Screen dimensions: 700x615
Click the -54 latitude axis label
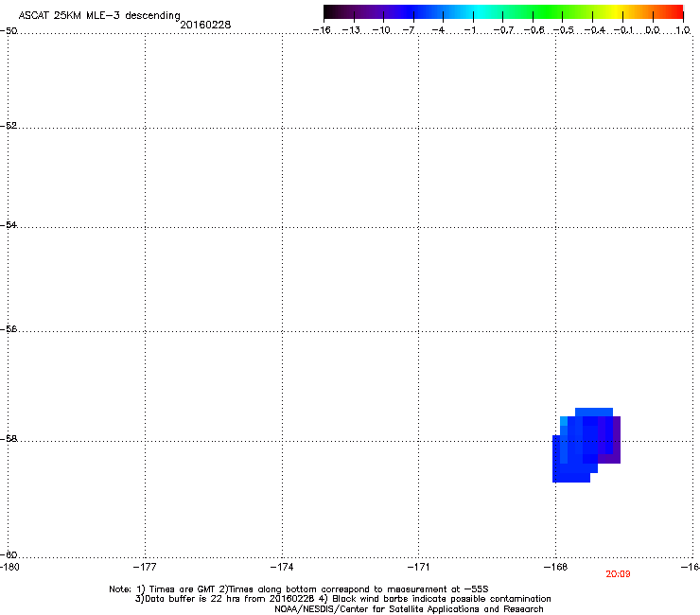click(9, 225)
